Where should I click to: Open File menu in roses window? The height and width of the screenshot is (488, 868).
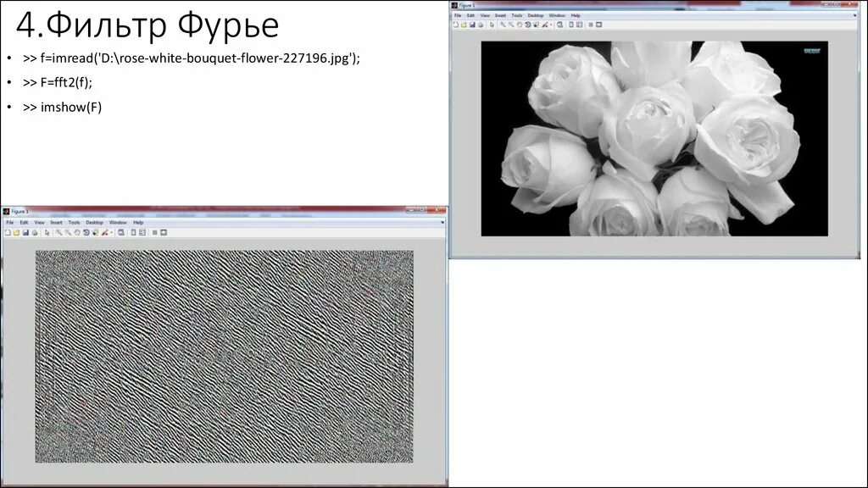coord(458,15)
